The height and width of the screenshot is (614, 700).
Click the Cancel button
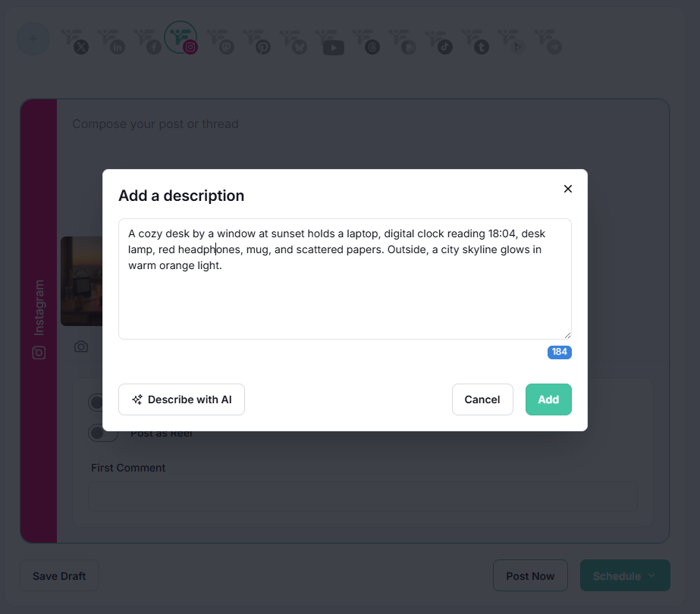click(482, 399)
